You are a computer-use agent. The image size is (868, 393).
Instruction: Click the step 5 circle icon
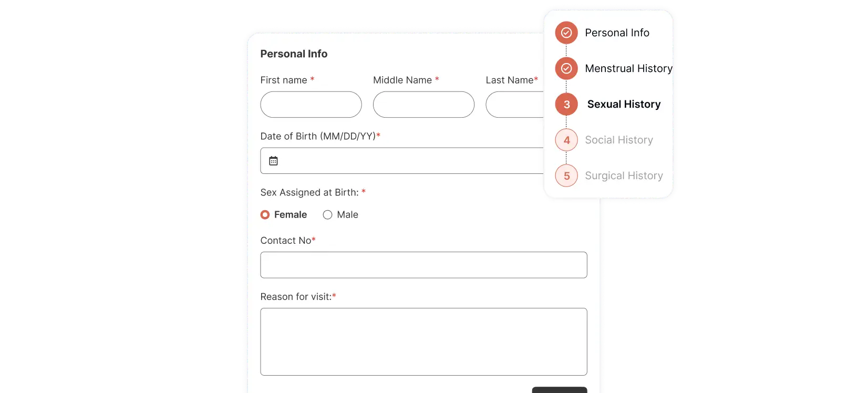(566, 175)
